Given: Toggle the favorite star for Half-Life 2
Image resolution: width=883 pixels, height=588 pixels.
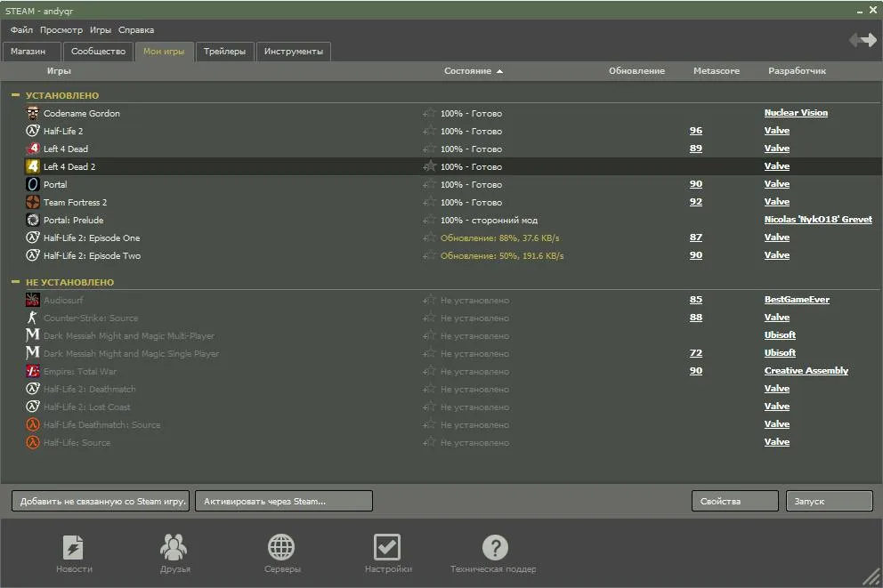Looking at the screenshot, I should coord(430,131).
